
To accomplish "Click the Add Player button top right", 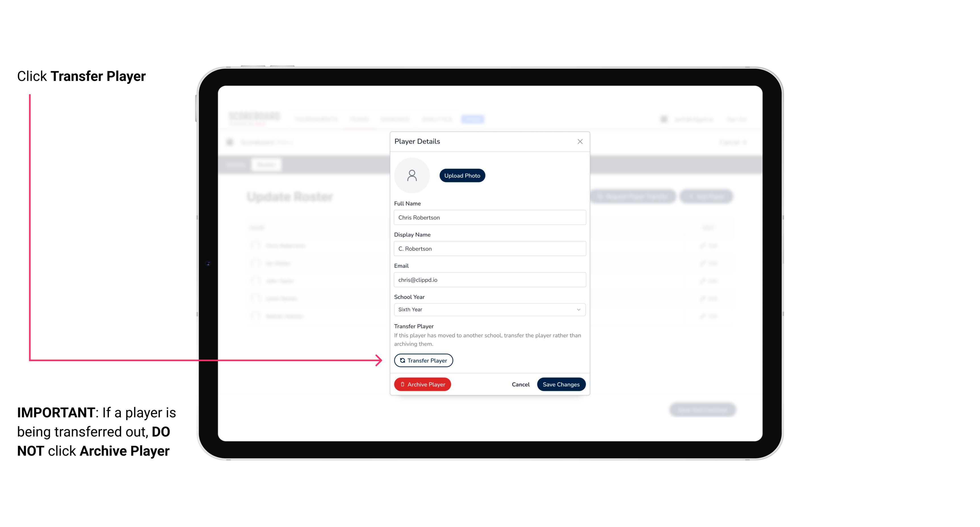I will coord(707,197).
